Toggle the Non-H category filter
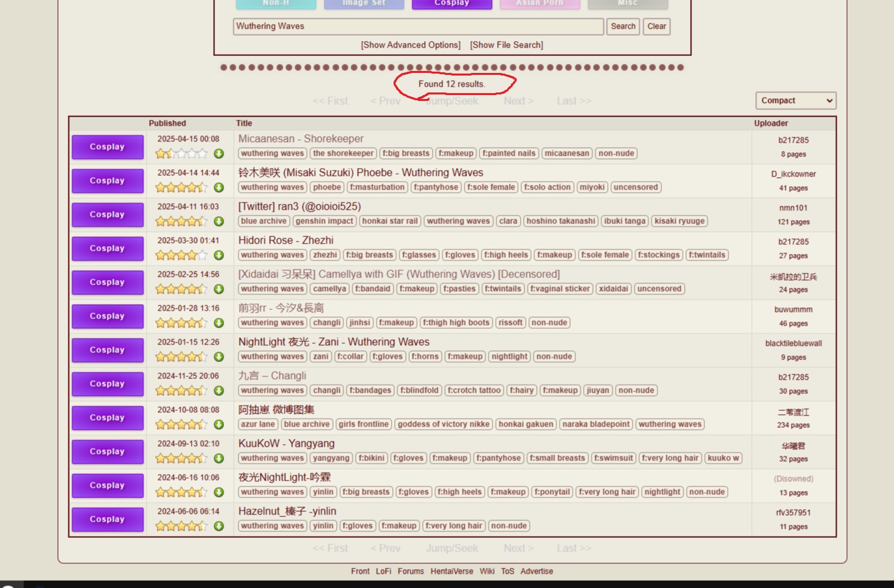 276,4
